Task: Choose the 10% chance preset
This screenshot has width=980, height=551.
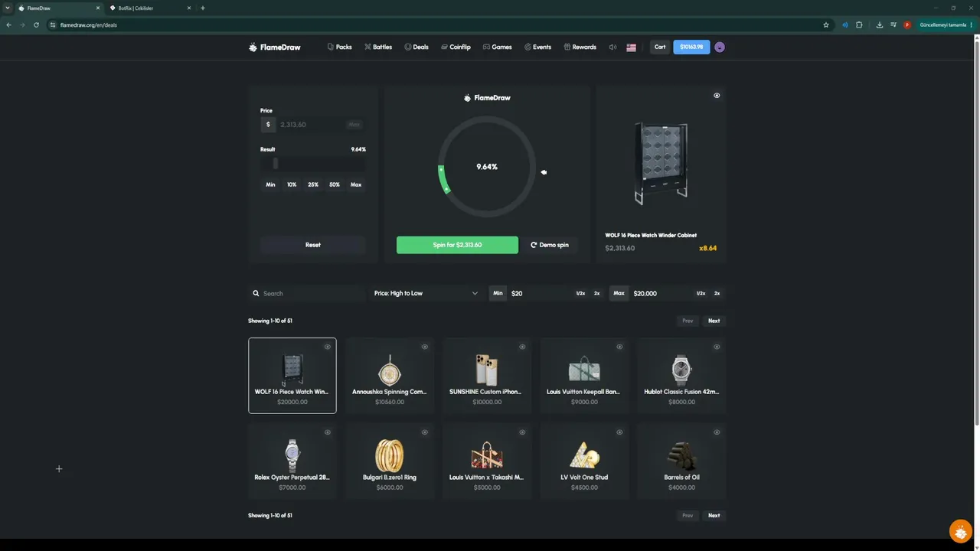Action: pyautogui.click(x=292, y=184)
